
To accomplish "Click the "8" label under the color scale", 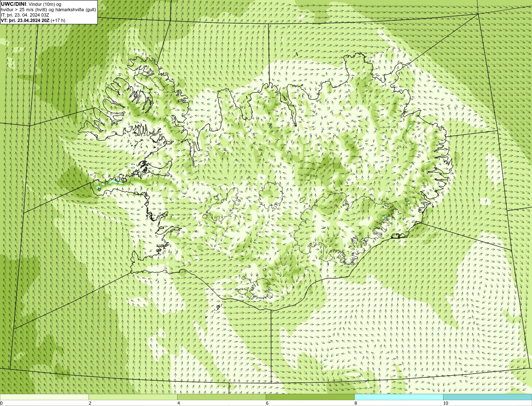I will tap(356, 403).
